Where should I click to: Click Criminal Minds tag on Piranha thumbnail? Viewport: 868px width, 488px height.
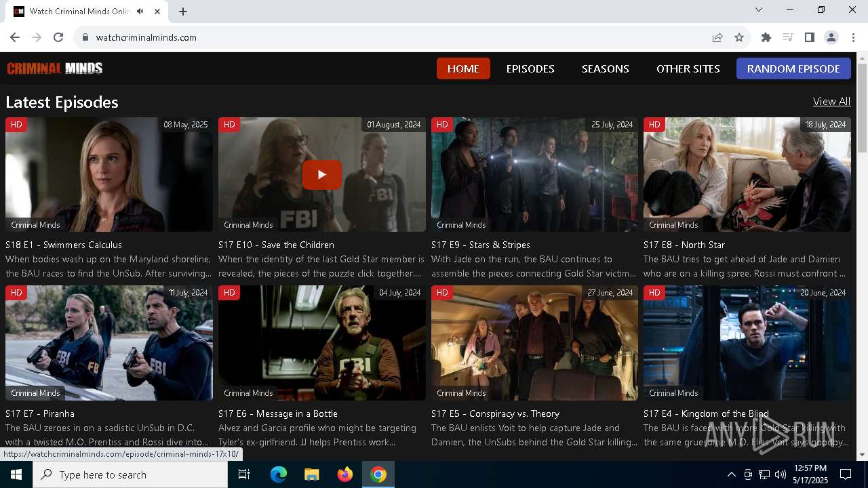point(35,393)
